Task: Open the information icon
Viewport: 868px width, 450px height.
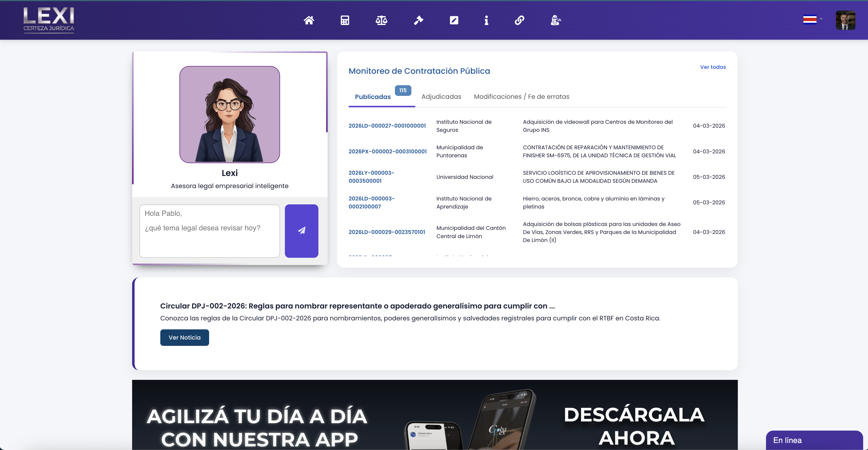Action: click(x=486, y=21)
